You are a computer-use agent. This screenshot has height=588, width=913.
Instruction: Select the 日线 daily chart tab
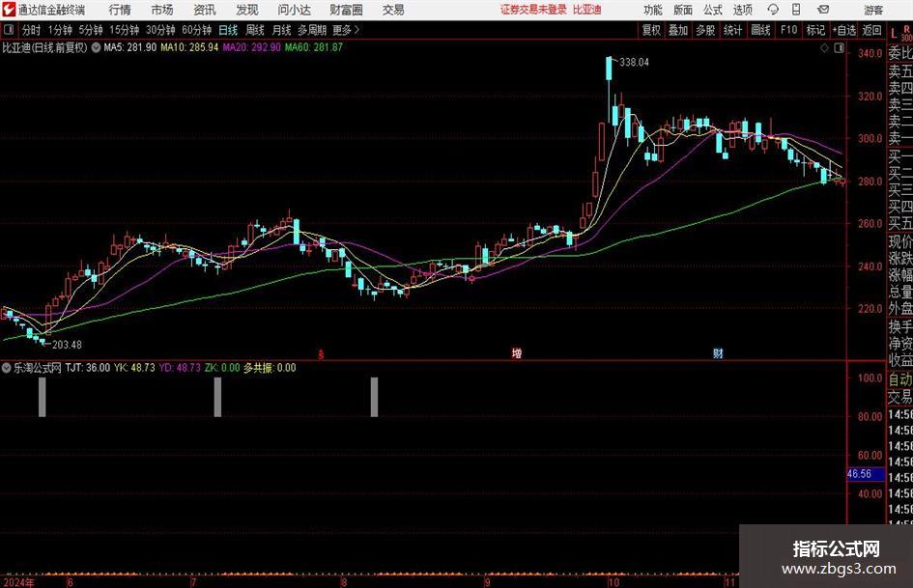tap(228, 30)
